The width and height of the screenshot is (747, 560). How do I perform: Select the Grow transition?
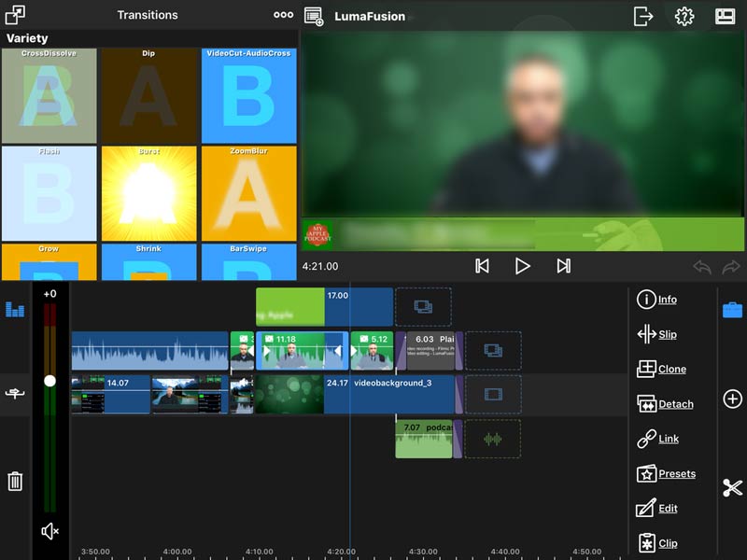click(x=49, y=262)
